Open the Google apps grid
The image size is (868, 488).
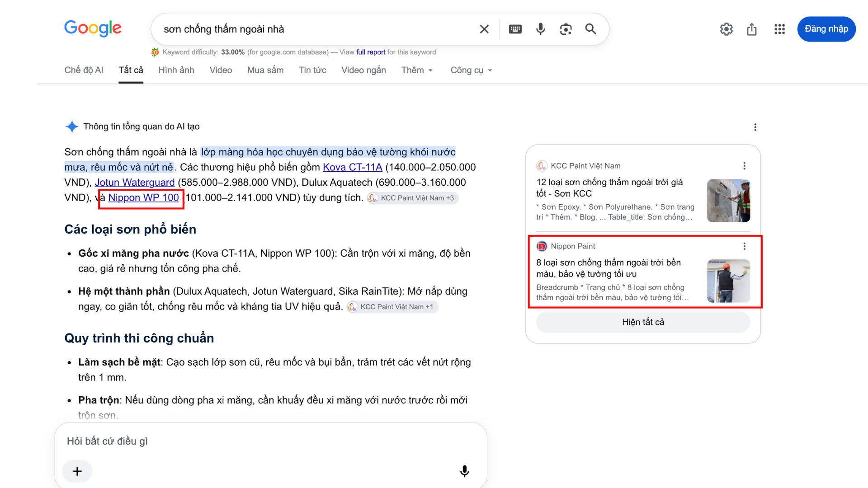779,29
